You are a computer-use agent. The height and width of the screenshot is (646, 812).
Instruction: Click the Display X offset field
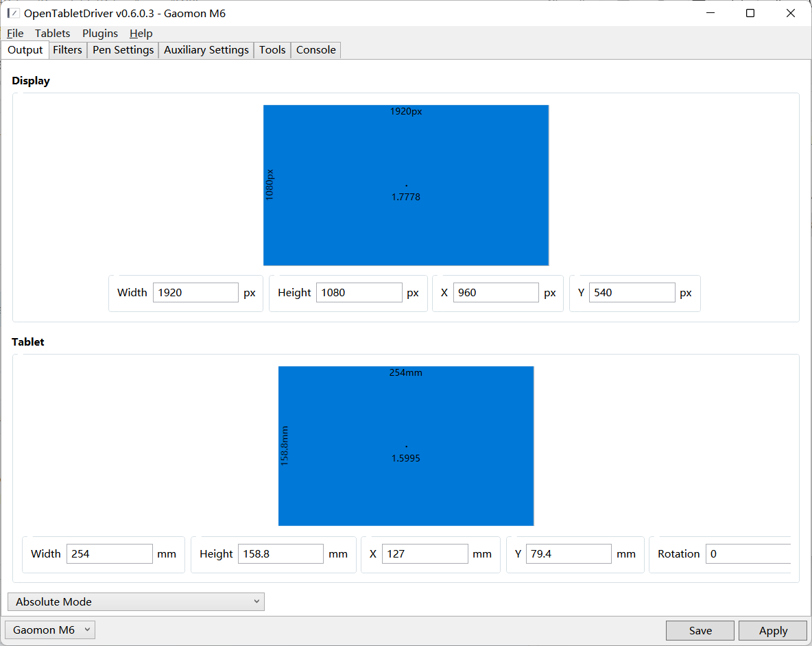(496, 292)
